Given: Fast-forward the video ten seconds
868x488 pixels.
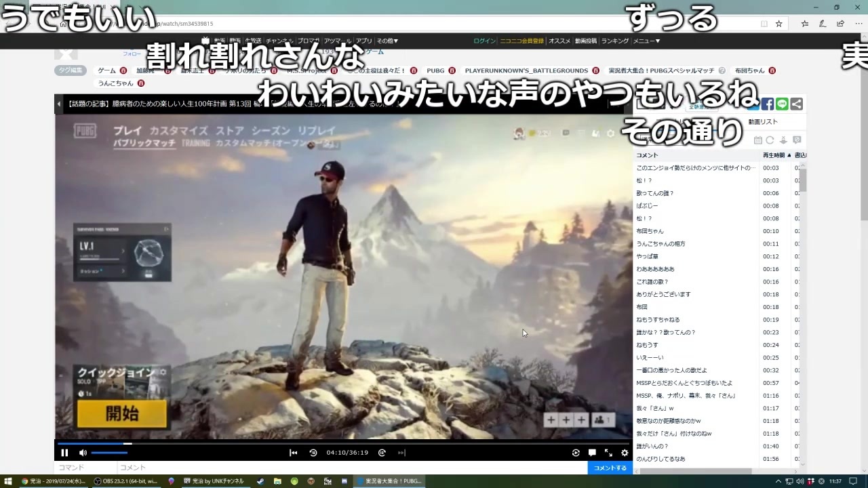Looking at the screenshot, I should tap(382, 453).
